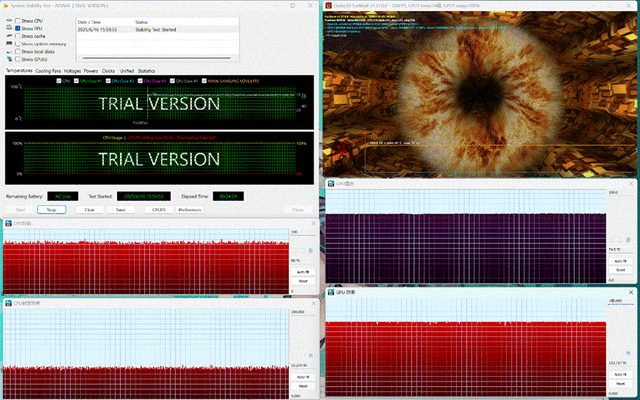
Task: Click the drive icon beside Stress local disks
Action: [9, 51]
